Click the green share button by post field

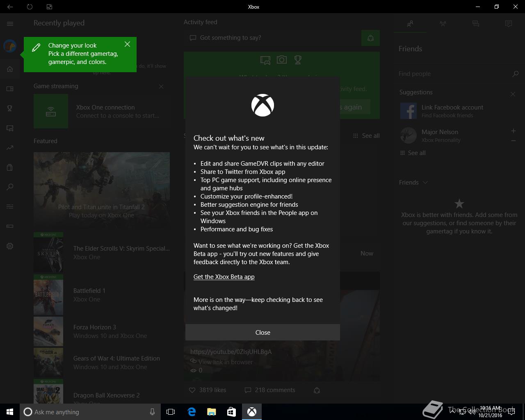tap(370, 38)
